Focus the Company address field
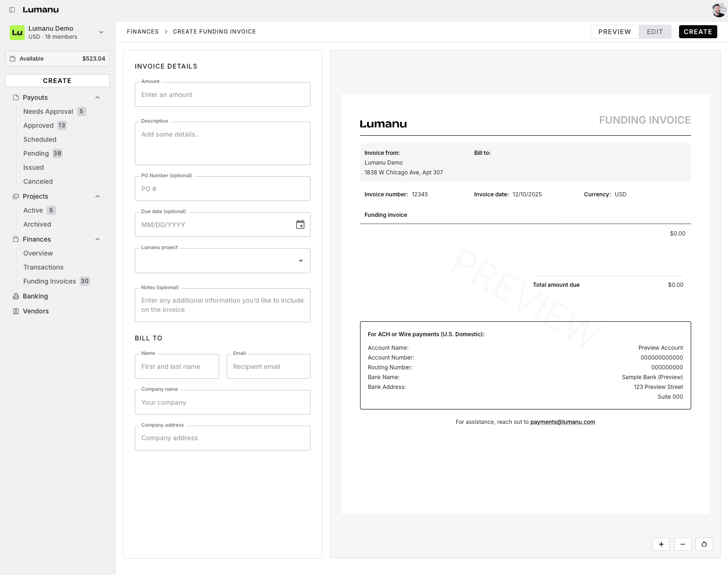 222,438
